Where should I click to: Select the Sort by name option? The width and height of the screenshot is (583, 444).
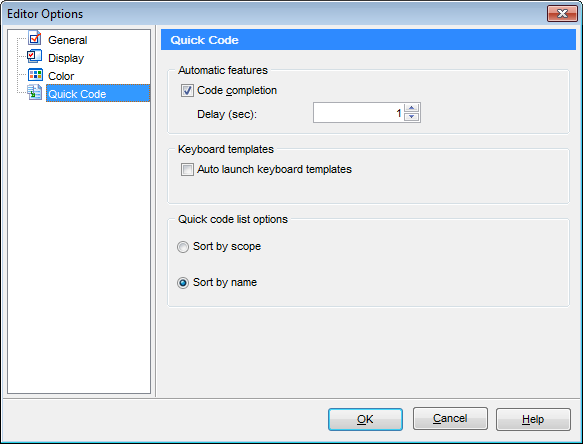(183, 283)
